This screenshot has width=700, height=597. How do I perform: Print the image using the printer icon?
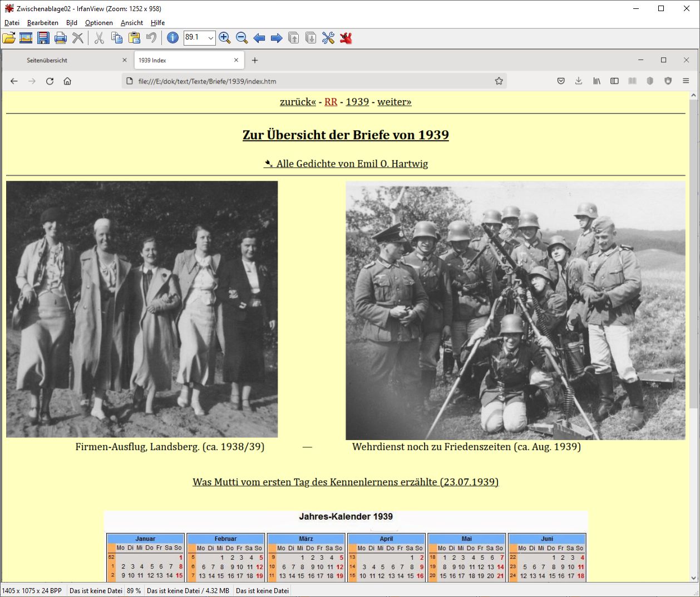click(61, 38)
